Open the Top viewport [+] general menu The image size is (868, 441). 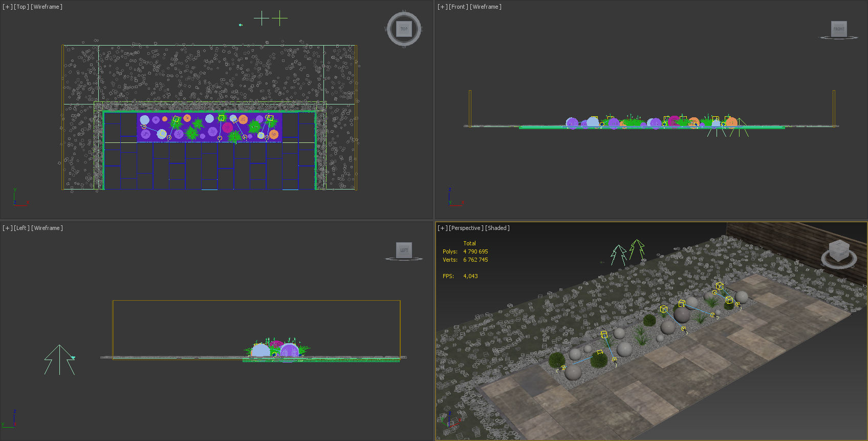pyautogui.click(x=7, y=7)
